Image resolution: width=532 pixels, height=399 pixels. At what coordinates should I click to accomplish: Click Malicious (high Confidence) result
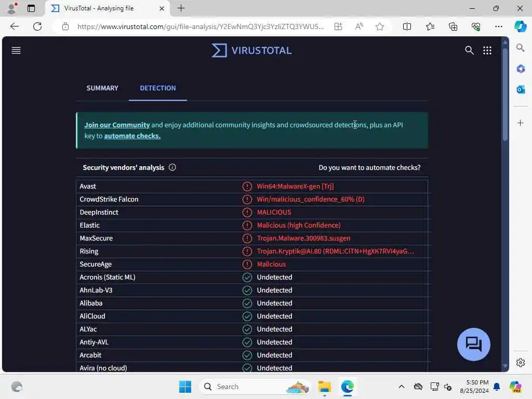[299, 225]
